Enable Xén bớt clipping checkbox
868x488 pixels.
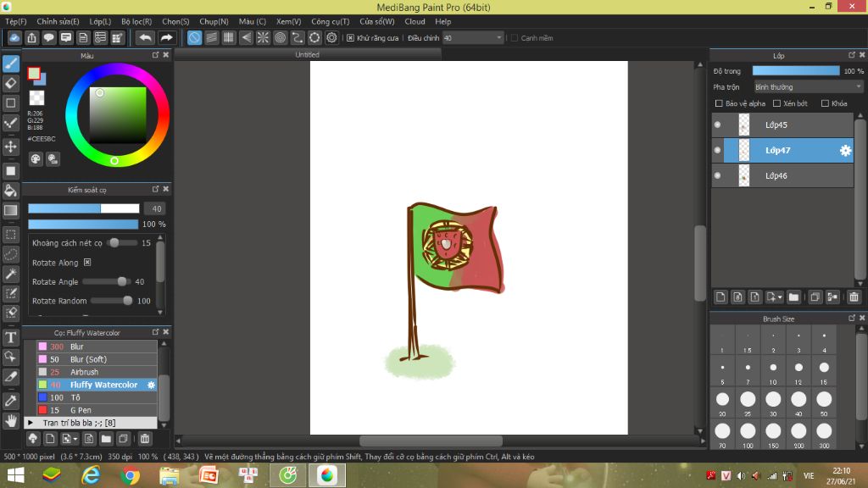(x=776, y=103)
